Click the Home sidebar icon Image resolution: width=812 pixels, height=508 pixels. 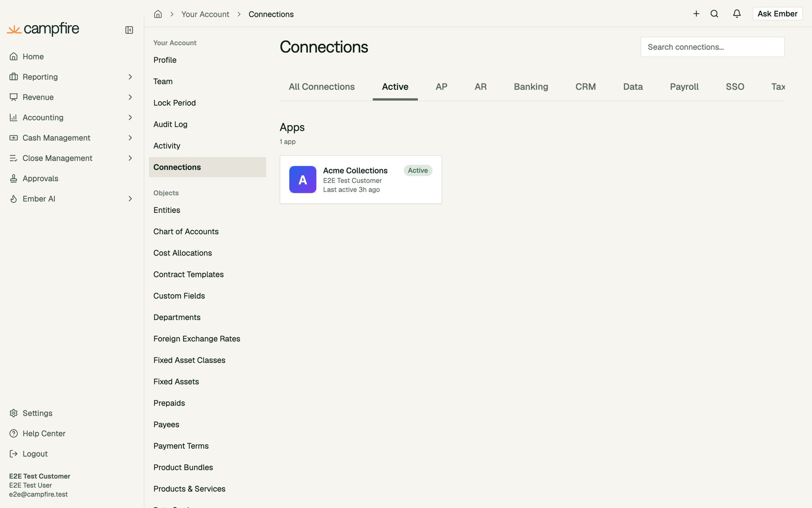(14, 56)
